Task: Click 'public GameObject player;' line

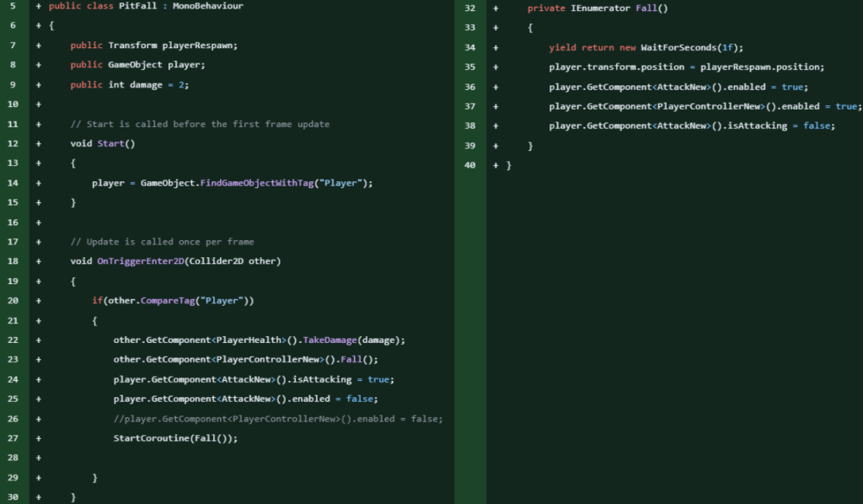Action: click(137, 65)
